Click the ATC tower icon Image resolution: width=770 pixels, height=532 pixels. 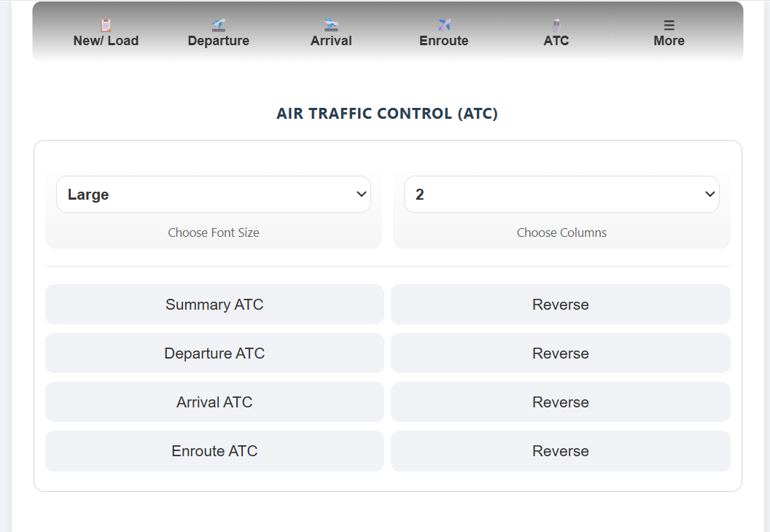(x=556, y=26)
